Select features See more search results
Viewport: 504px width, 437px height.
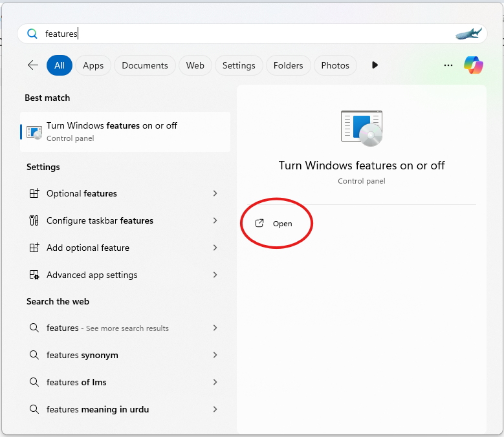125,328
